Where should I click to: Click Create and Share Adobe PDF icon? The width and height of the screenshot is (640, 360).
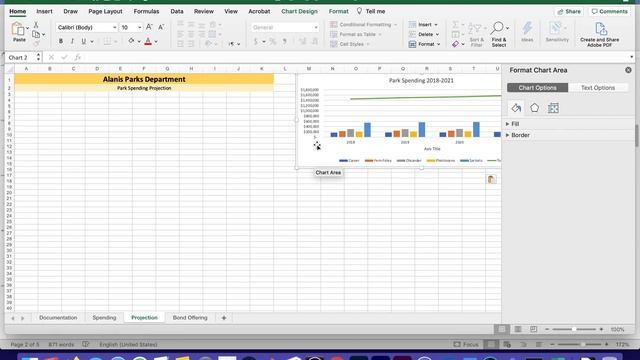coord(600,29)
